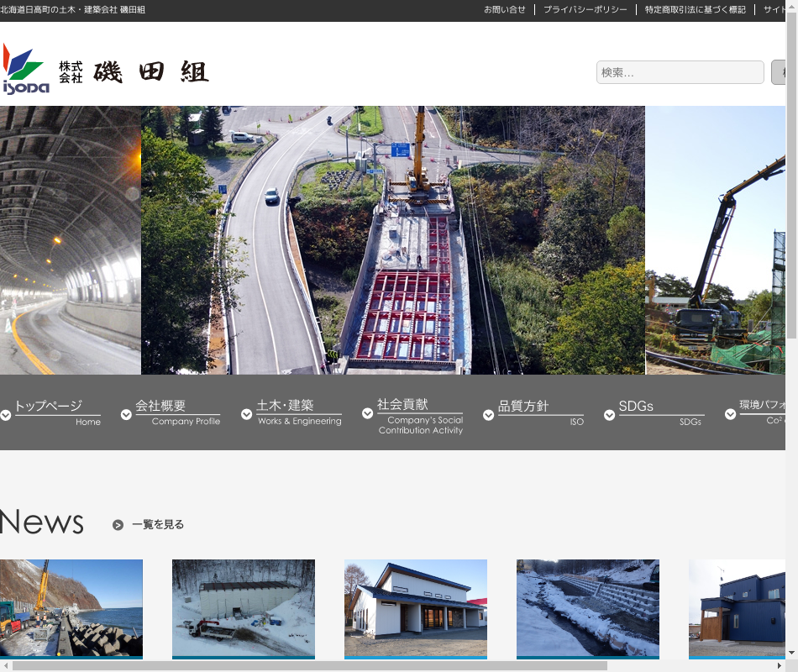Viewport: 798px width, 672px height.
Task: Click the arrow icon beside SDGs
Action: (609, 415)
